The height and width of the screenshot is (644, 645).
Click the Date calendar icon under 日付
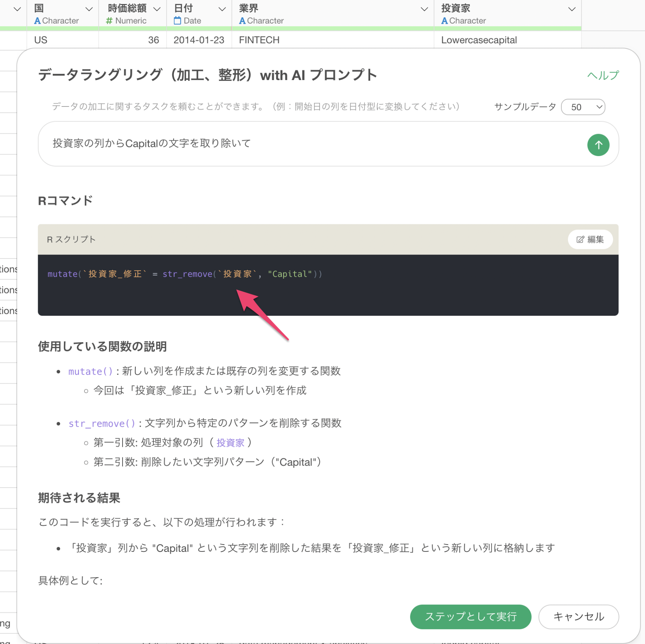coord(178,21)
